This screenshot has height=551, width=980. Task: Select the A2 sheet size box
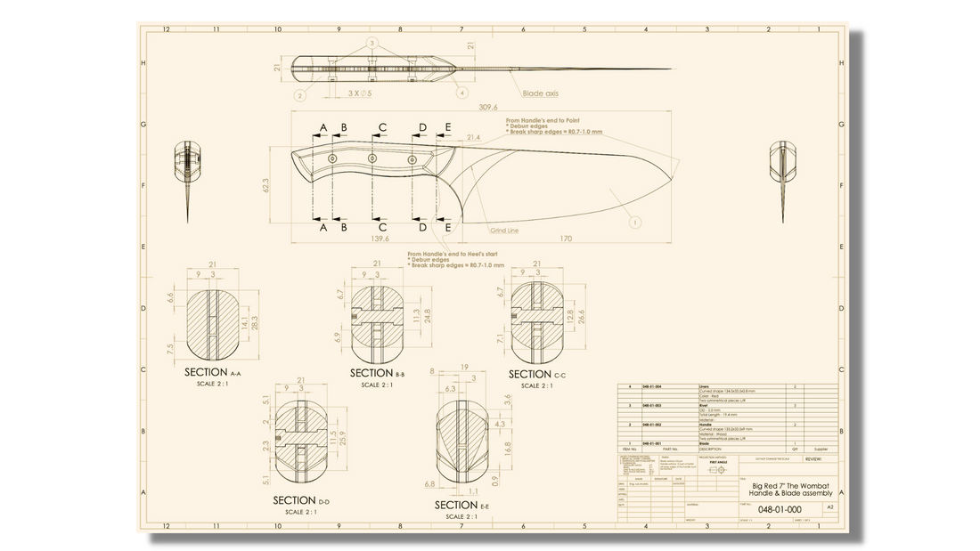click(830, 506)
